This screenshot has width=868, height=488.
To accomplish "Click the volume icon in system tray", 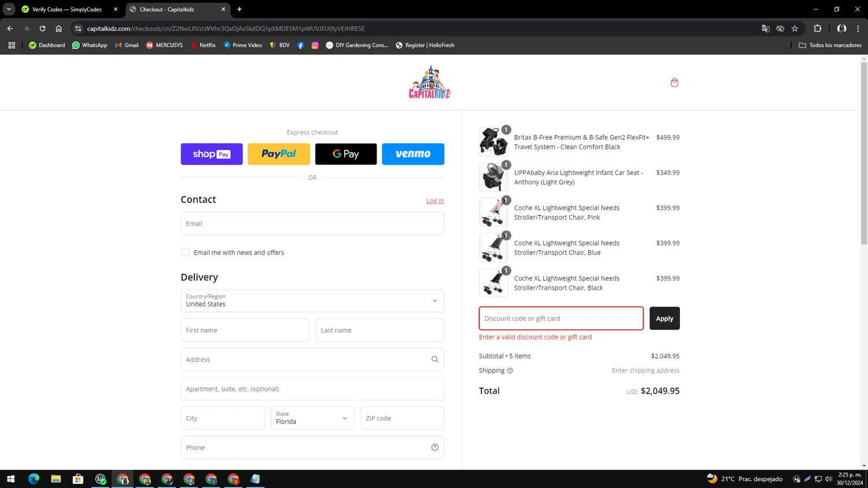I will click(829, 479).
